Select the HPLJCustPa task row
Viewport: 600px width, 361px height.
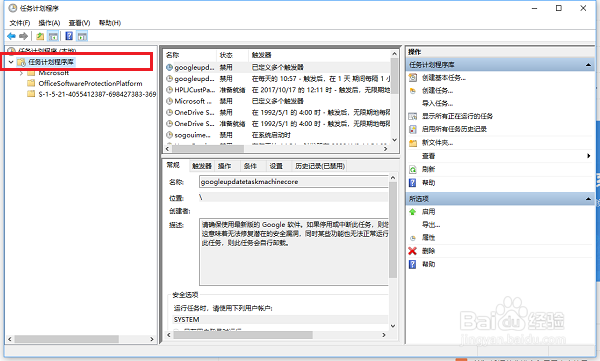[x=278, y=90]
